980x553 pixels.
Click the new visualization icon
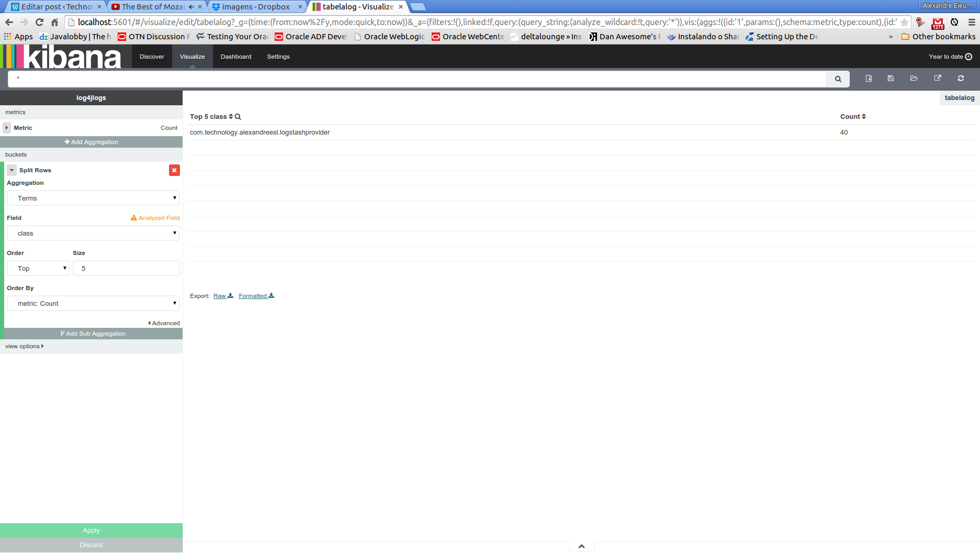tap(869, 79)
